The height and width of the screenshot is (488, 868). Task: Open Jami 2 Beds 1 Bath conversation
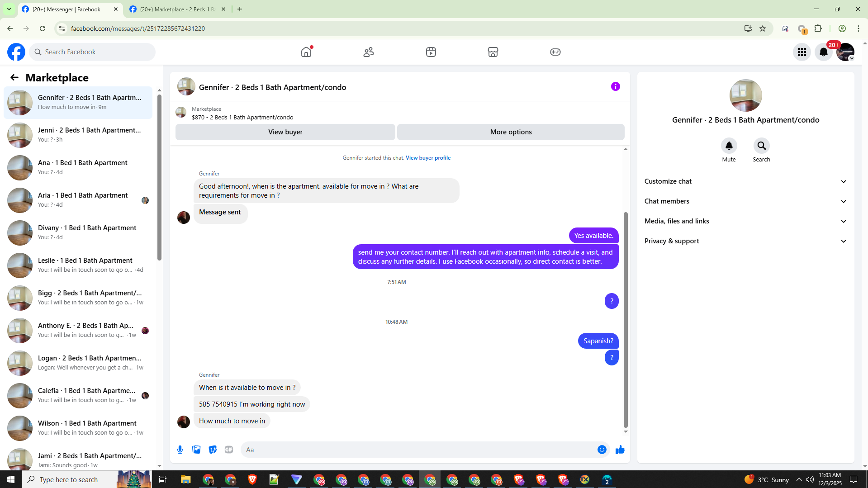point(78,457)
